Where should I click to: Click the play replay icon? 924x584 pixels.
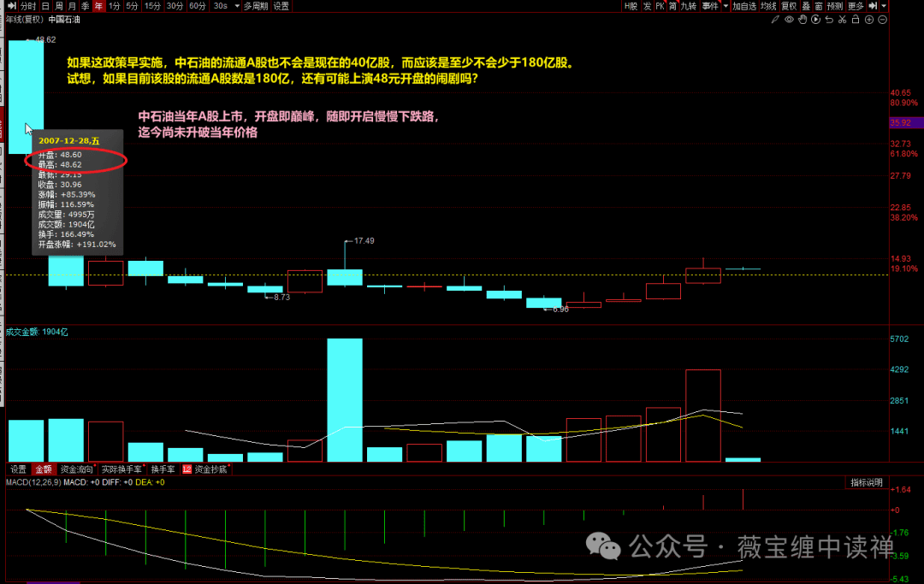(x=815, y=20)
